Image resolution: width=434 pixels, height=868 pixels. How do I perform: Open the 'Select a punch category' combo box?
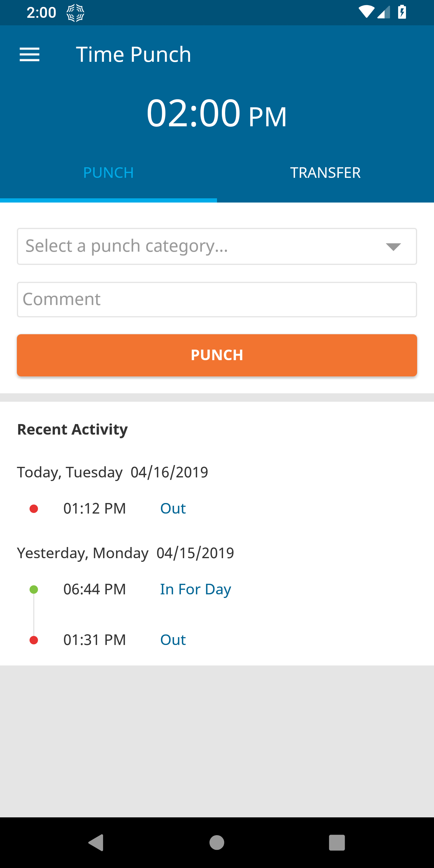217,246
